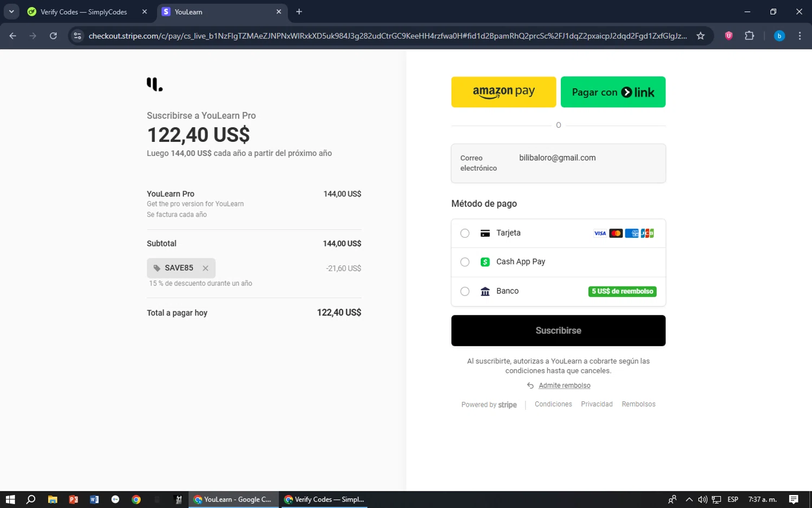Select the Cash App Pay radio button
Viewport: 812px width, 508px height.
pyautogui.click(x=464, y=262)
